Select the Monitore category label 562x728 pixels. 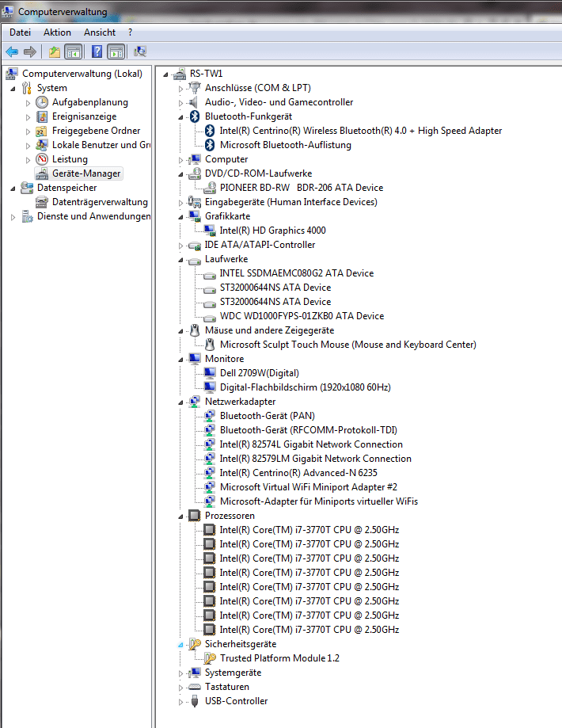coord(225,359)
